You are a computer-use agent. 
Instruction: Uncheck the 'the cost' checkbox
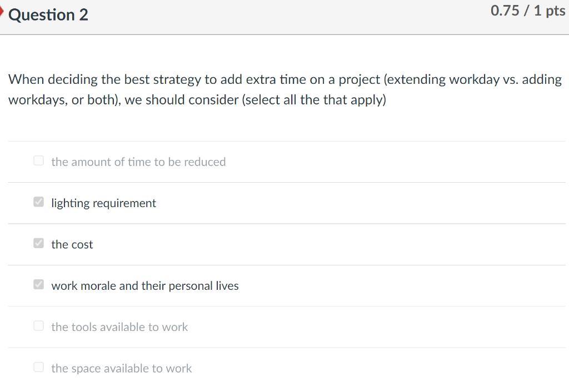pyautogui.click(x=38, y=243)
